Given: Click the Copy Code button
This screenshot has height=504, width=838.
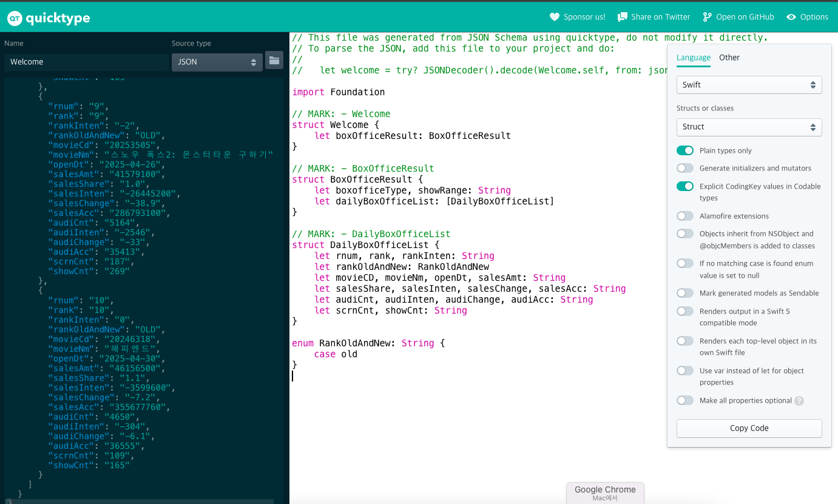Looking at the screenshot, I should pyautogui.click(x=749, y=428).
